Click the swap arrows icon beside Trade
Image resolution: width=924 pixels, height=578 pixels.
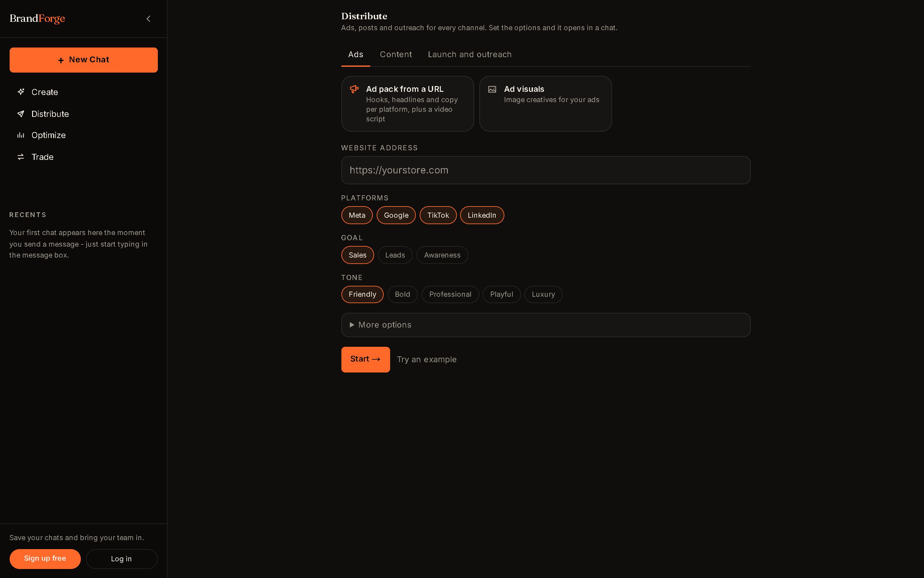coord(21,157)
